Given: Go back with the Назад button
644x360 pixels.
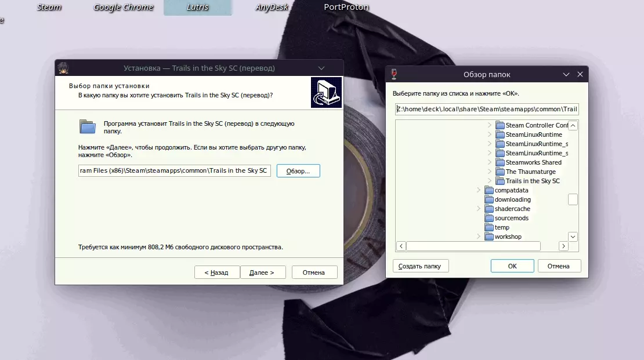Looking at the screenshot, I should point(217,272).
